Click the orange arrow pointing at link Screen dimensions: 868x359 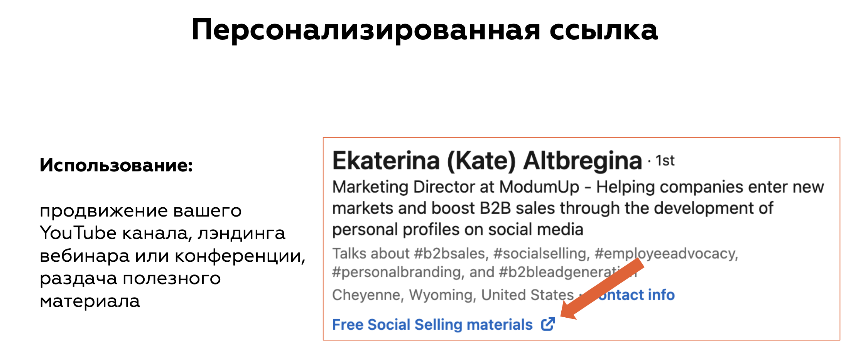point(603,289)
